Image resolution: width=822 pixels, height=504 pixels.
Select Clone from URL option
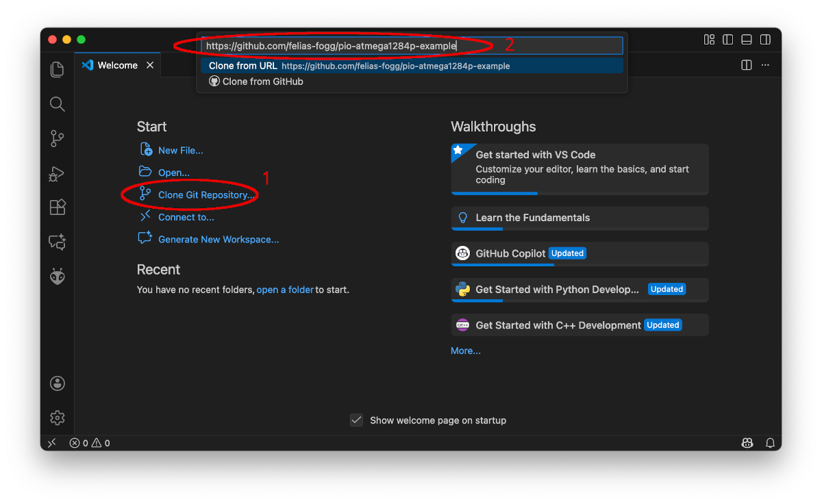[412, 66]
